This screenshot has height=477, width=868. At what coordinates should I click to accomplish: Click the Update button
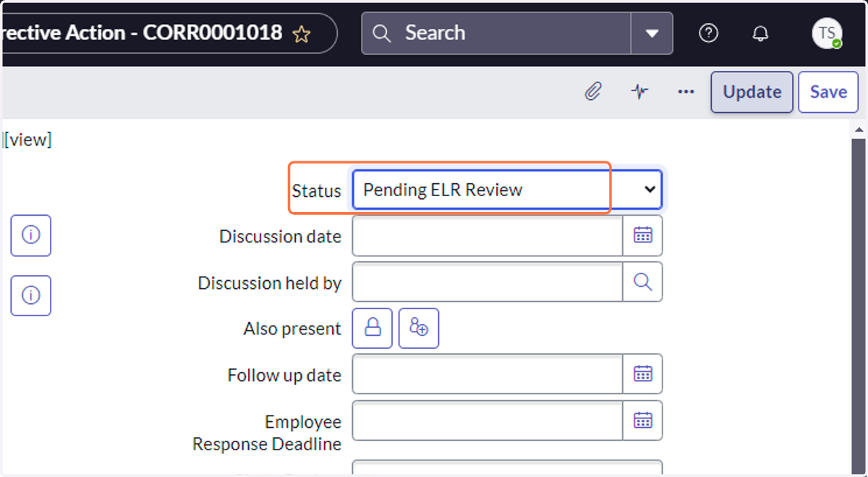click(752, 92)
